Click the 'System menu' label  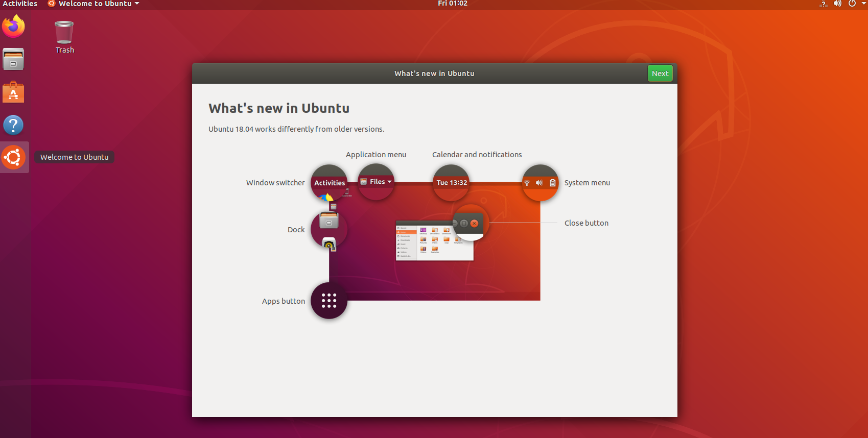point(587,183)
